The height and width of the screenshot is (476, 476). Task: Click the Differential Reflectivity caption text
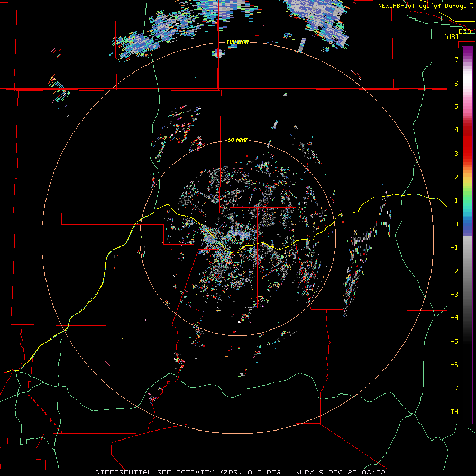pos(240,472)
